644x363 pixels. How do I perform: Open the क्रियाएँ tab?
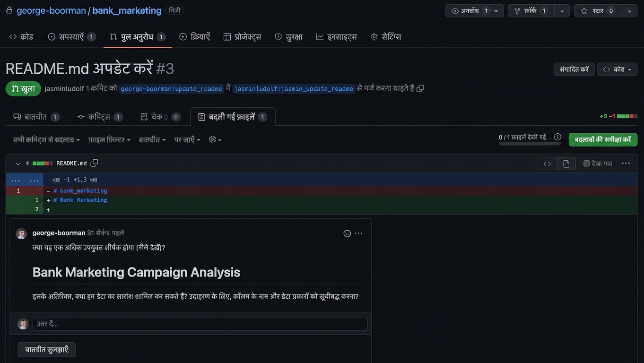195,37
